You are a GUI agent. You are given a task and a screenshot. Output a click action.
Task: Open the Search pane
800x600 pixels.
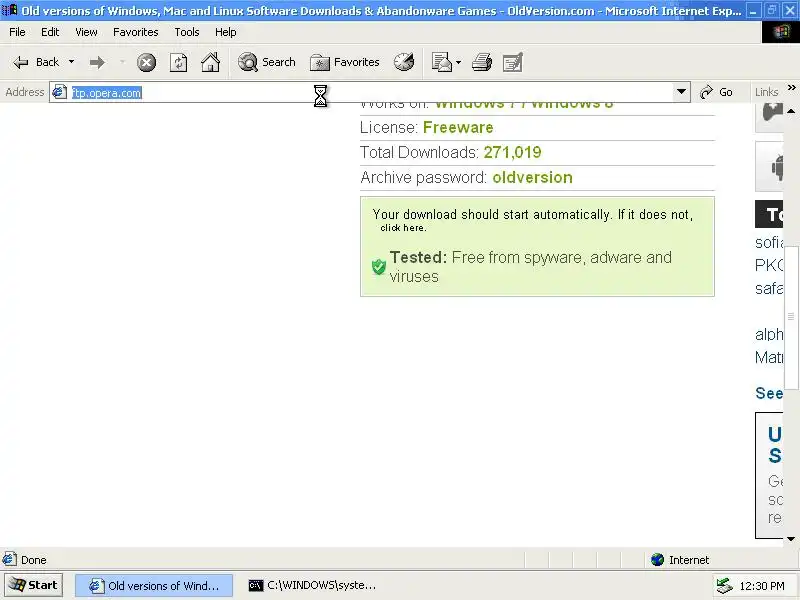pos(267,62)
